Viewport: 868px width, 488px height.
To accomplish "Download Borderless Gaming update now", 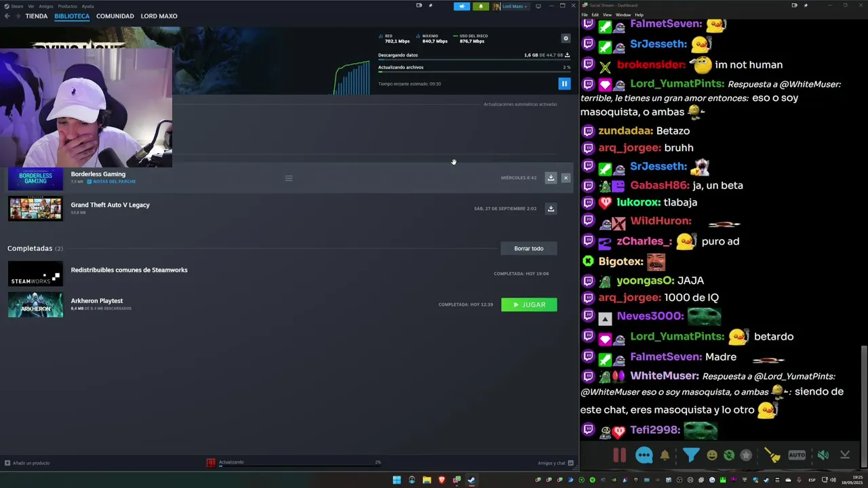I will (551, 178).
